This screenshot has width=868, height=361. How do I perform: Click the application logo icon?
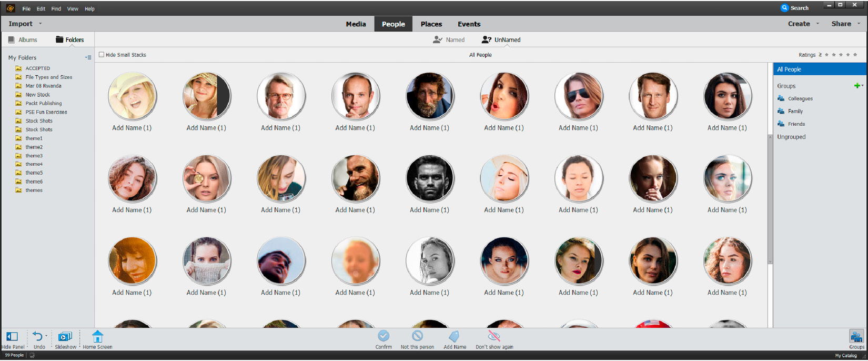coord(11,8)
